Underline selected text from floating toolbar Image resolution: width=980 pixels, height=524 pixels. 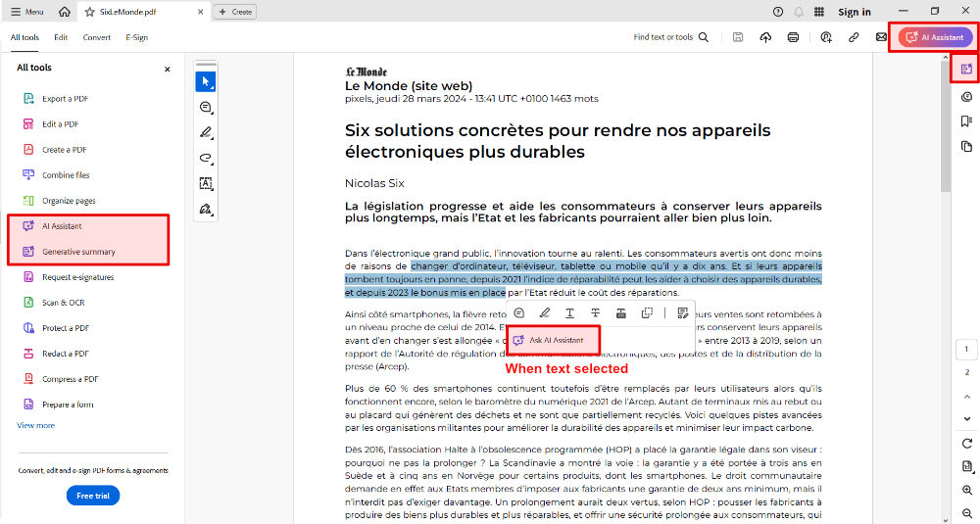(x=569, y=312)
